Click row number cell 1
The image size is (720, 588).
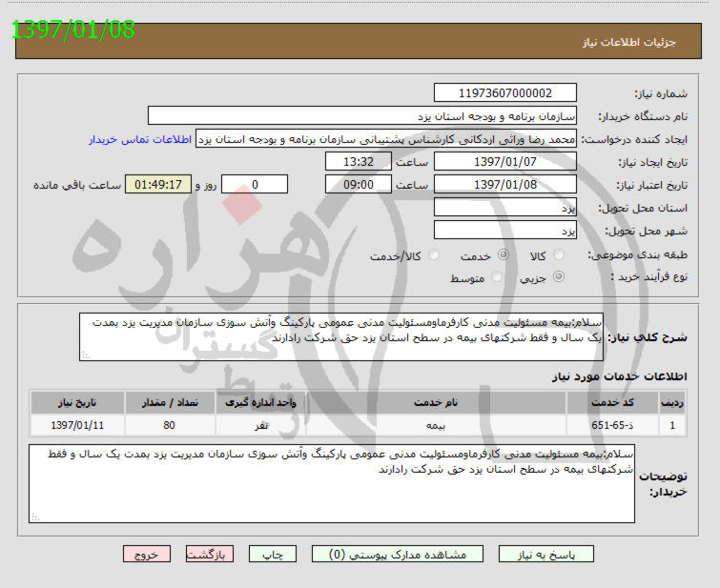(672, 425)
